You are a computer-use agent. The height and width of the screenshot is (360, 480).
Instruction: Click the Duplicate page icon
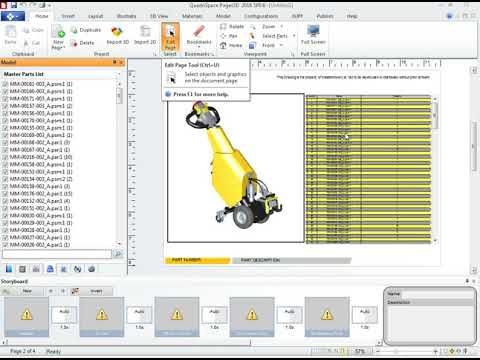(x=74, y=30)
